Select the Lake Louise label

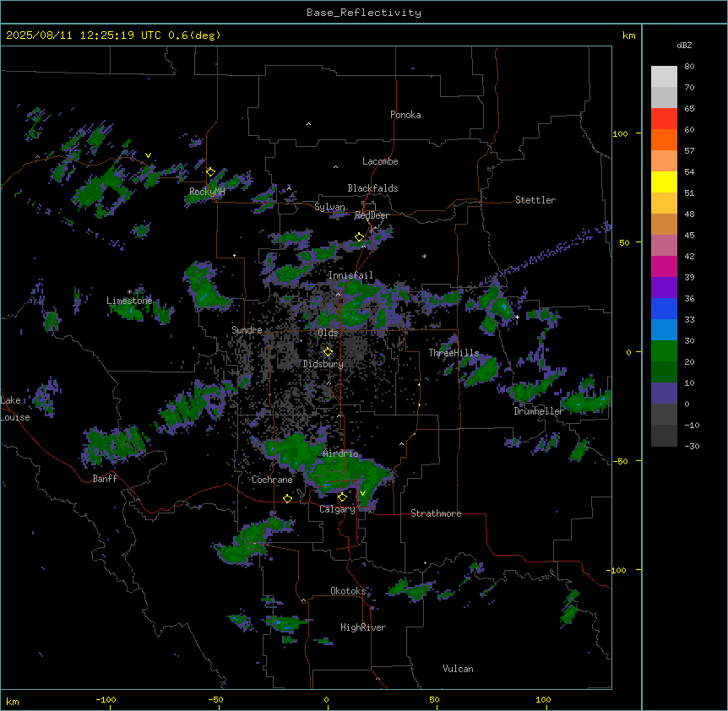pyautogui.click(x=15, y=409)
